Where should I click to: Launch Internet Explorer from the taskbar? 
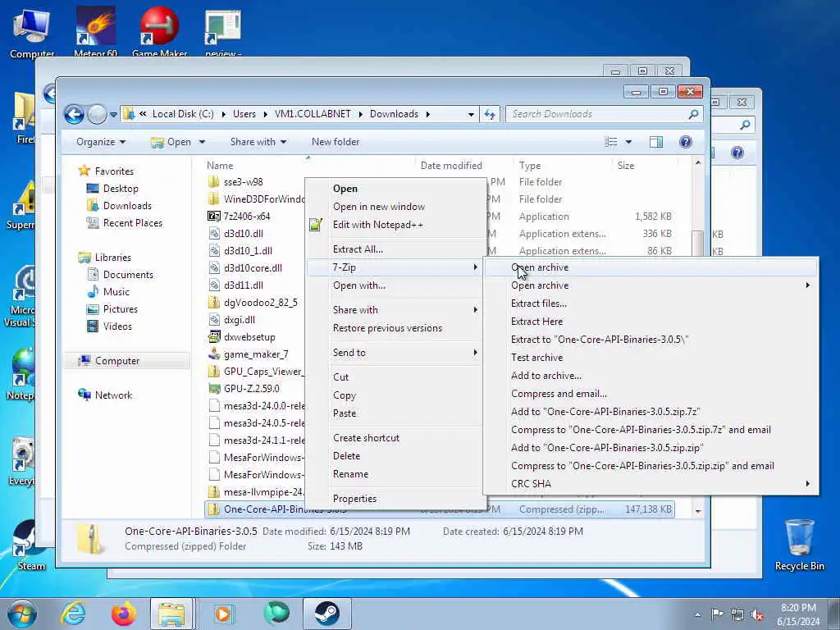[x=73, y=614]
